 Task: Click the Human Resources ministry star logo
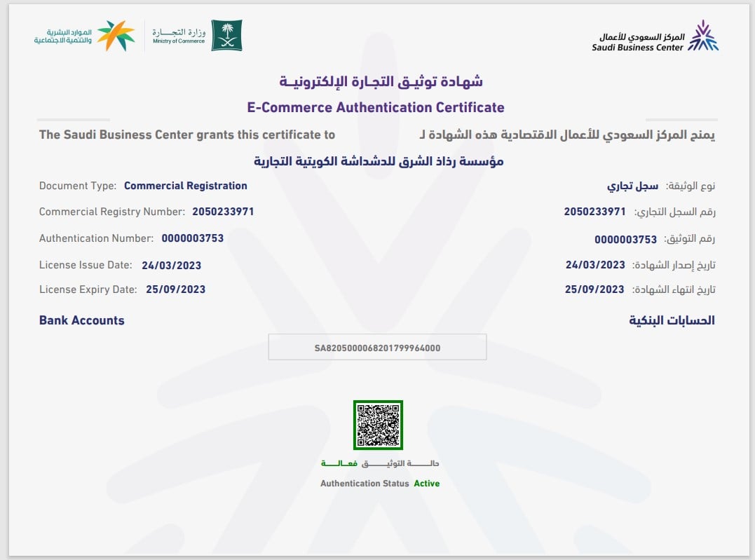tap(116, 36)
